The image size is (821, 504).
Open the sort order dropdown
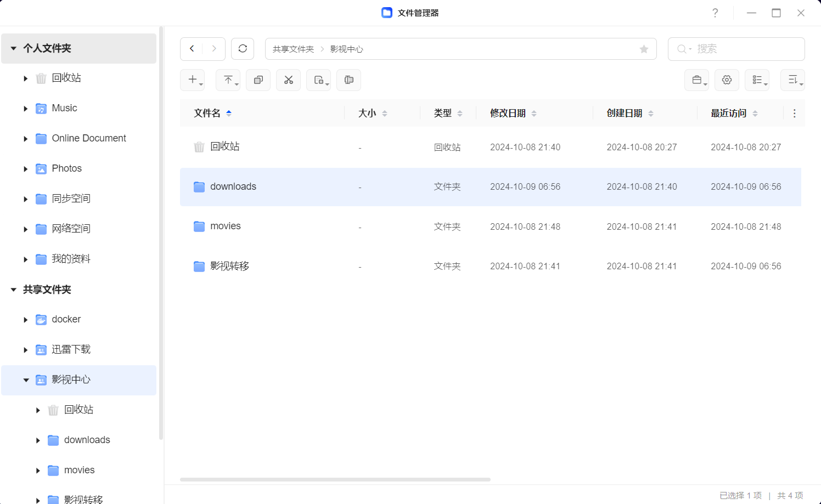[792, 80]
